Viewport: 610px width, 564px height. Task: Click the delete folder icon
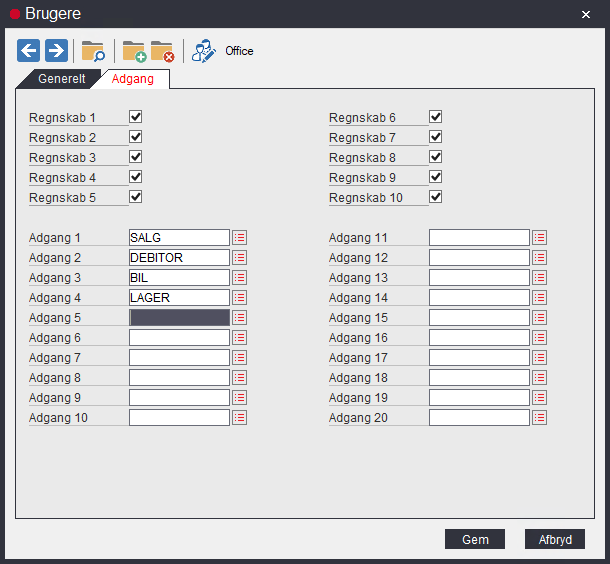[x=163, y=51]
